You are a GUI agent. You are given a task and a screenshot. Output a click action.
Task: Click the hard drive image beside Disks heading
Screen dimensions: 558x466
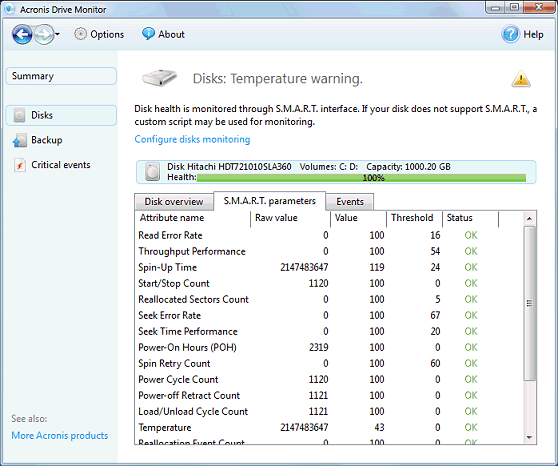pos(159,78)
